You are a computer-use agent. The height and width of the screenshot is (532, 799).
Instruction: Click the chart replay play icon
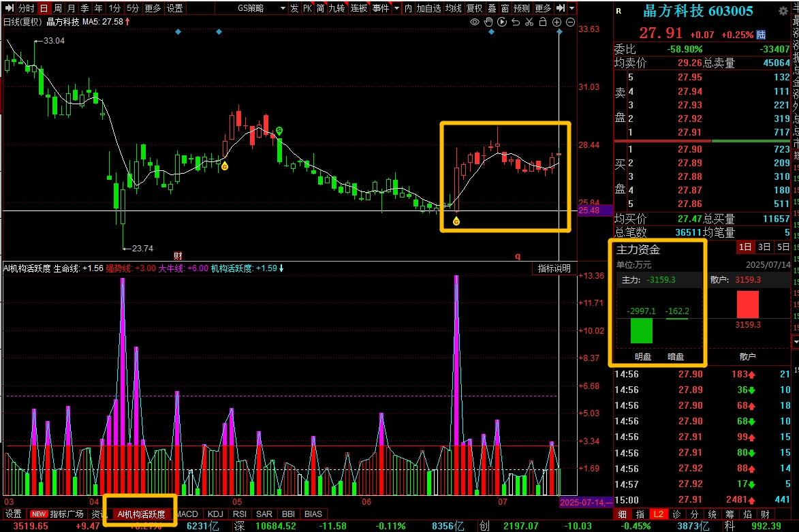(502, 22)
